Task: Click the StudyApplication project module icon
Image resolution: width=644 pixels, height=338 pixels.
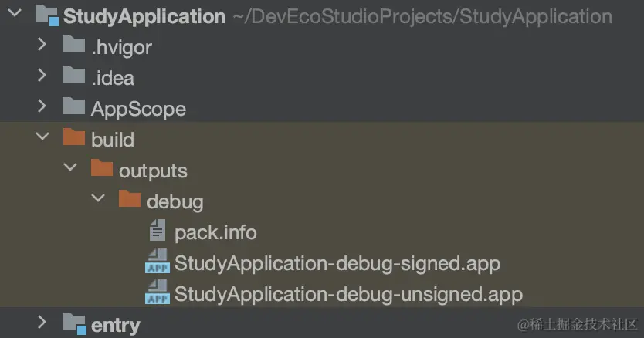Action: (x=46, y=16)
